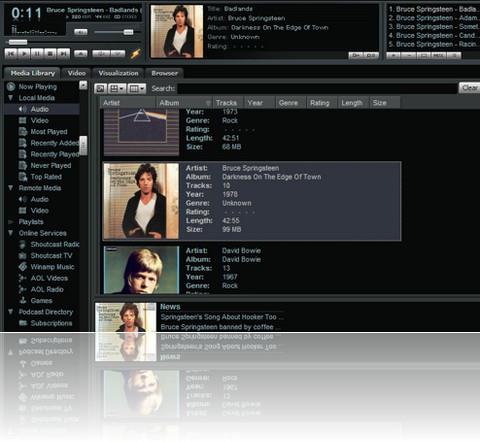Click the pop-out icon left of view dropdowns
Image resolution: width=480 pixels, height=442 pixels.
(101, 88)
